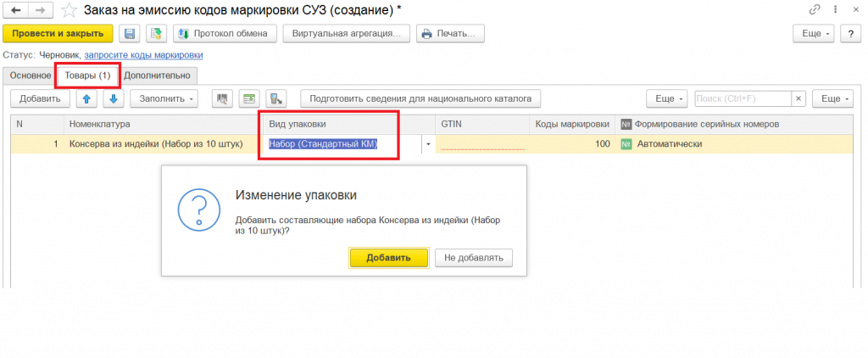Click the barcode scanner icon in table toolbar

coord(223,98)
